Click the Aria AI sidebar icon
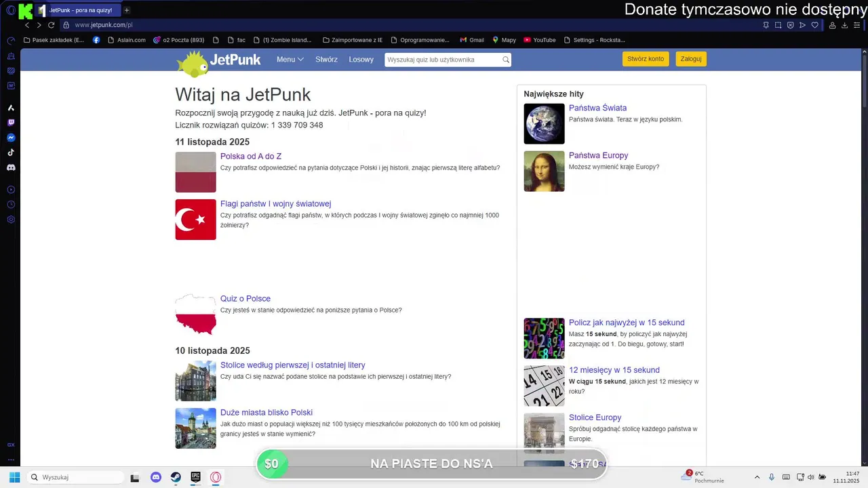The image size is (868, 488). coord(11,108)
